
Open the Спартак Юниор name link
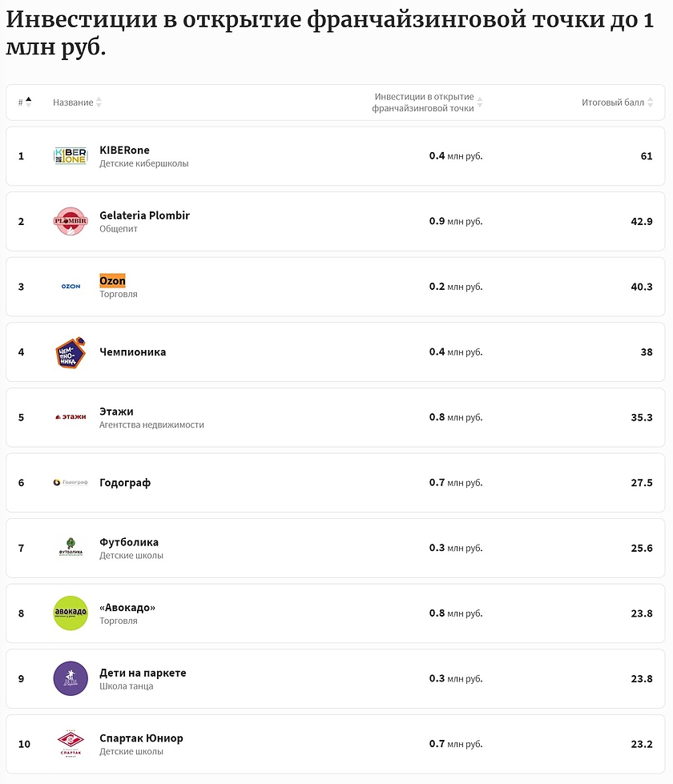(141, 738)
